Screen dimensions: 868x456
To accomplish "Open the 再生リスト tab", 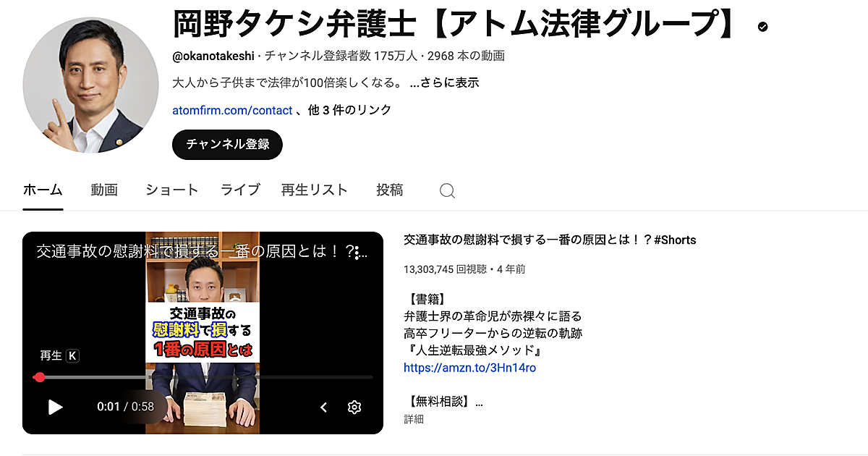I will 315,190.
